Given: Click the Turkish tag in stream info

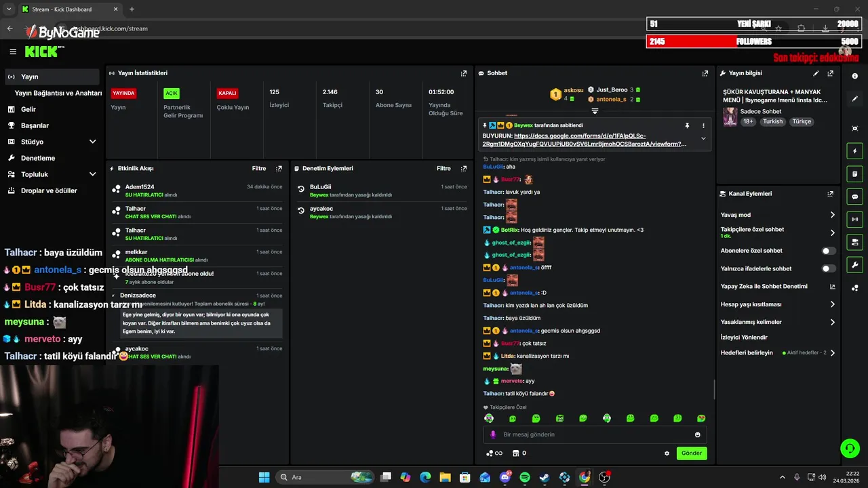Looking at the screenshot, I should 772,122.
